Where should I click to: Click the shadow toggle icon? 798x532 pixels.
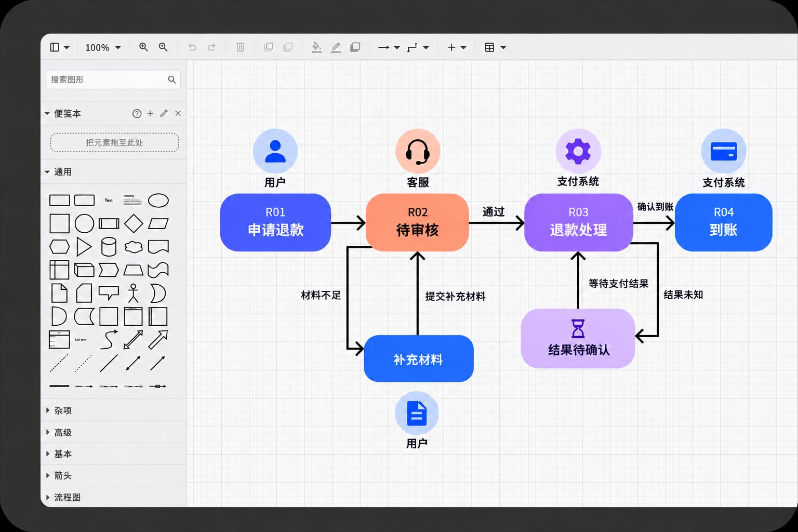[x=355, y=47]
